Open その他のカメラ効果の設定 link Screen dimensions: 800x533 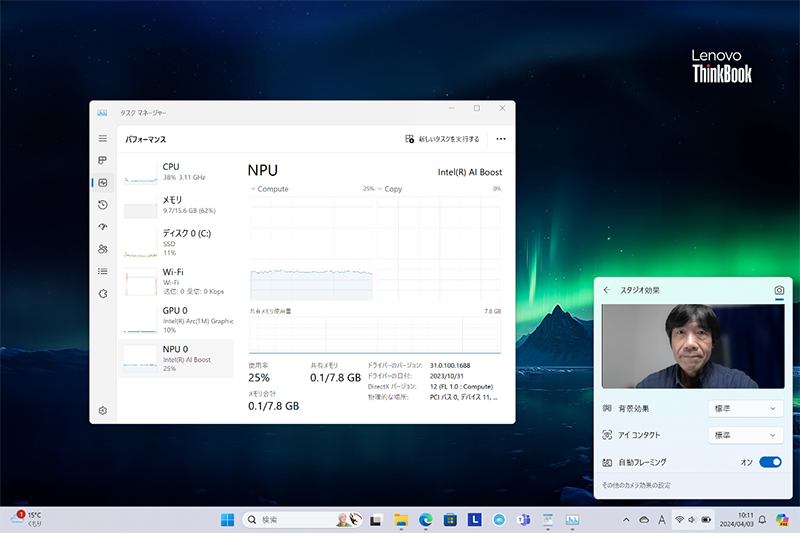tap(636, 485)
